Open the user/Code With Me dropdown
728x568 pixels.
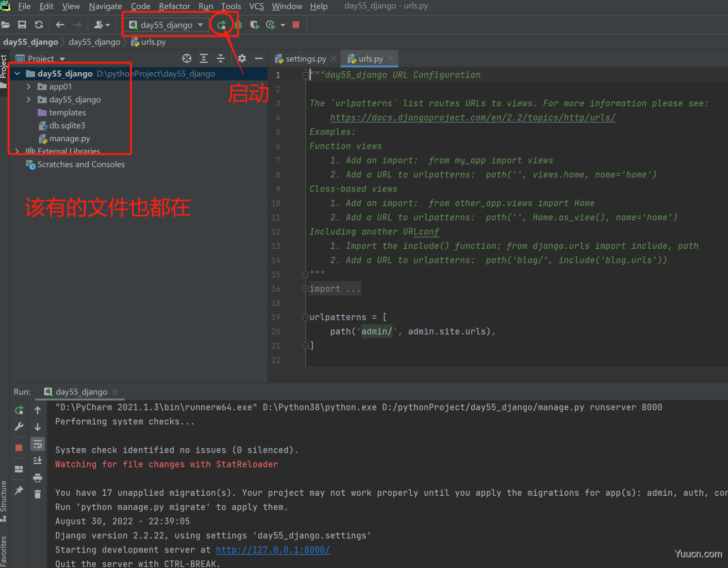click(102, 25)
